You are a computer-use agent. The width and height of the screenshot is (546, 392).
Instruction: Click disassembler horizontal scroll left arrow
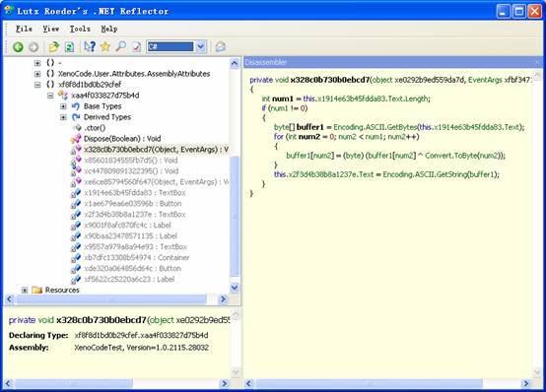point(248,383)
